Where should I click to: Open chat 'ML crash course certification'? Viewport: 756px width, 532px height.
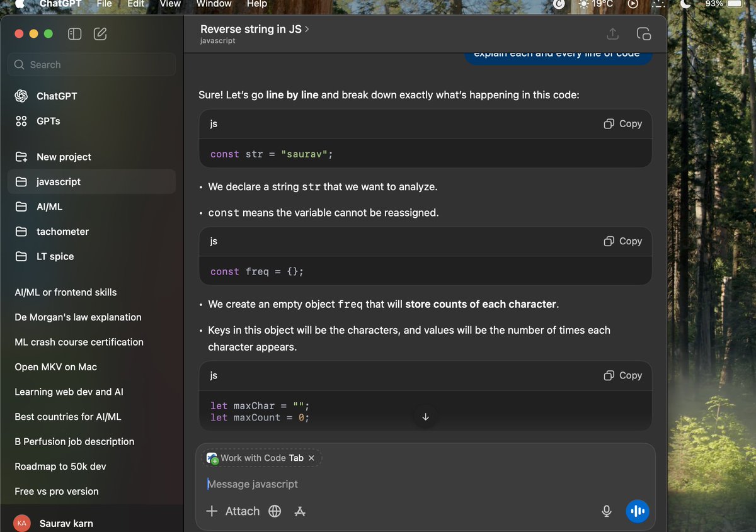pyautogui.click(x=79, y=342)
